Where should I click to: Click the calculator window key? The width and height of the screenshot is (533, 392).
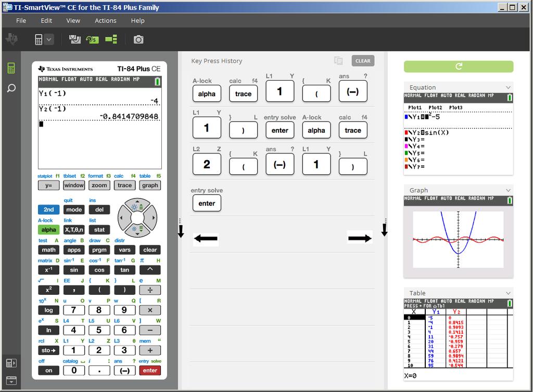74,185
